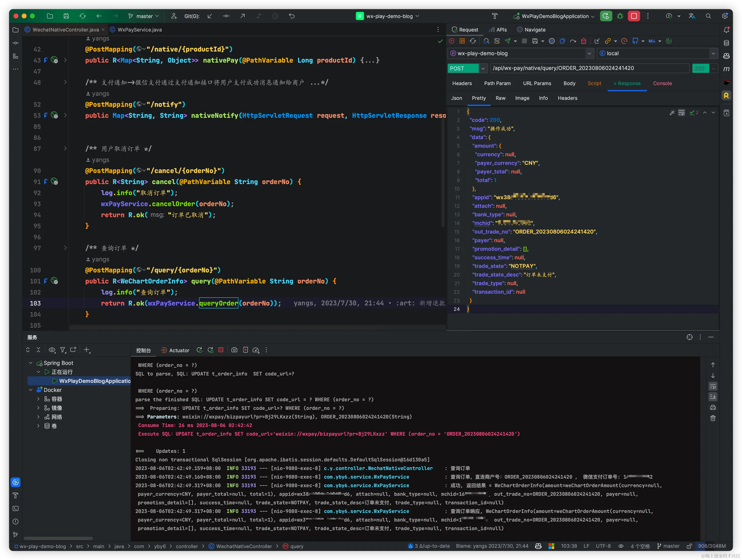This screenshot has width=742, height=560.
Task: Switch to WxPayService.java tab
Action: point(139,30)
